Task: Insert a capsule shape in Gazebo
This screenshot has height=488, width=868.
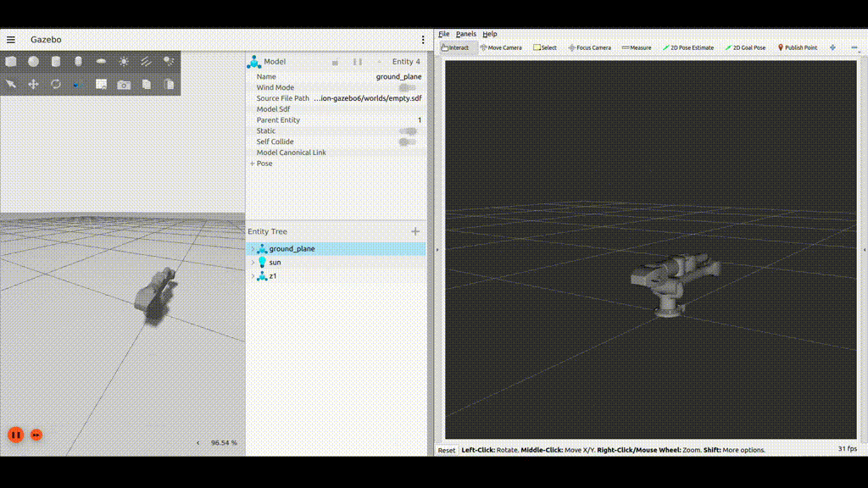Action: [x=79, y=61]
